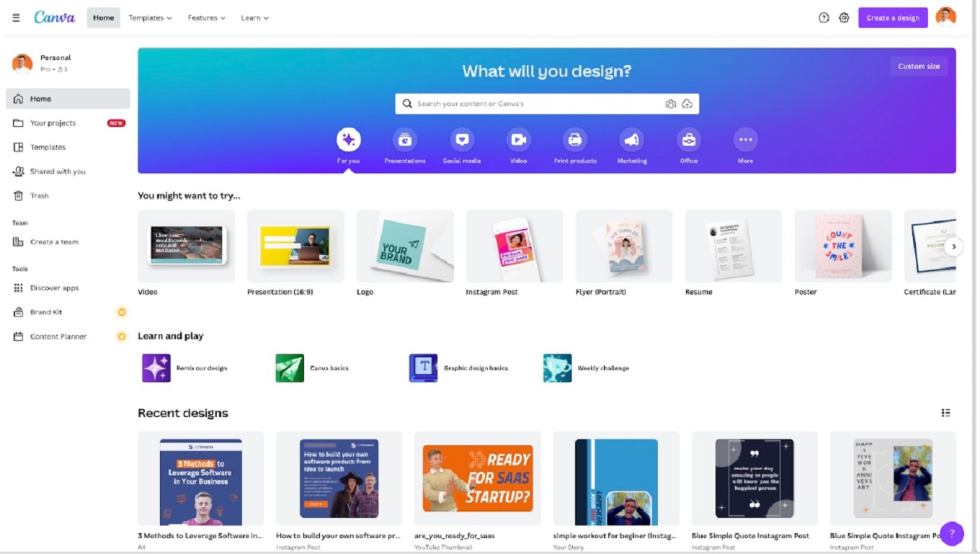The width and height of the screenshot is (980, 554).
Task: Click the Presentations category icon
Action: (x=405, y=140)
